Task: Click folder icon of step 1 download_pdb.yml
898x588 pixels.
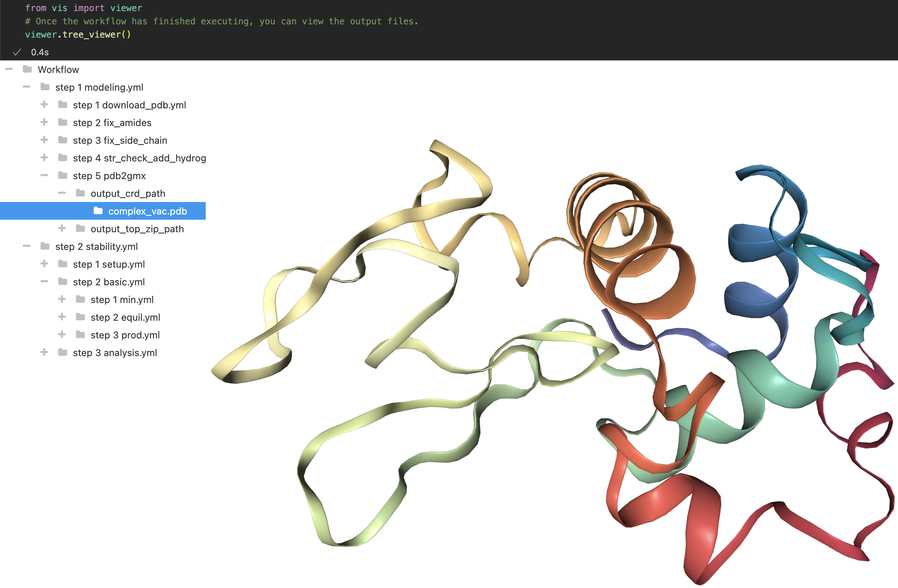Action: pos(63,105)
